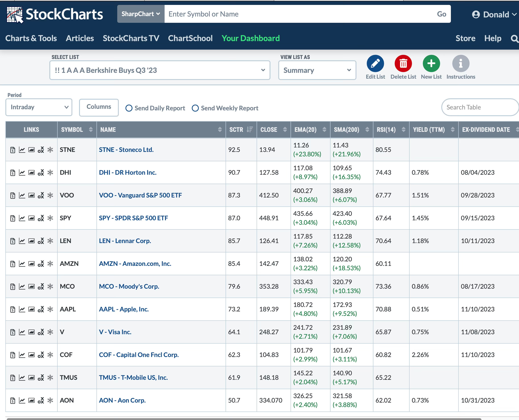The width and height of the screenshot is (519, 420).
Task: Open the Point & Figure icon for VOO
Action: [41, 195]
